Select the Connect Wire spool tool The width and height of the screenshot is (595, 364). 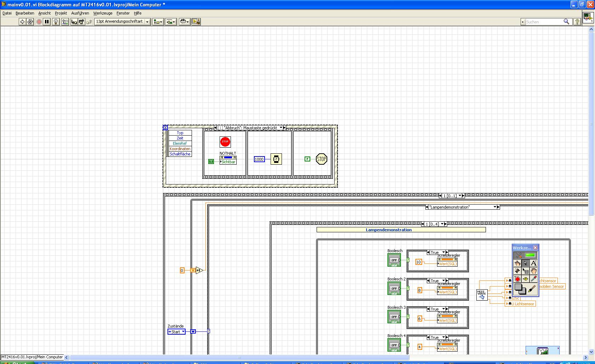(x=517, y=271)
